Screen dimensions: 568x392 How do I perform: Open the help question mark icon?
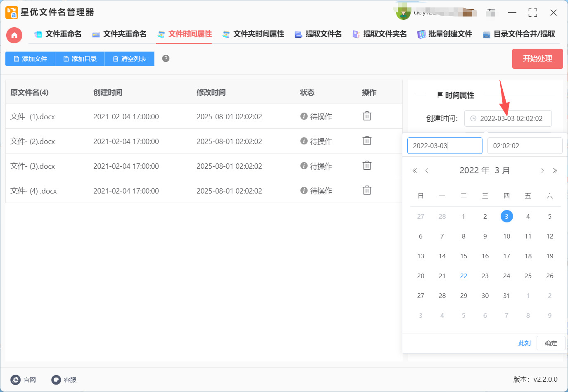pyautogui.click(x=166, y=58)
